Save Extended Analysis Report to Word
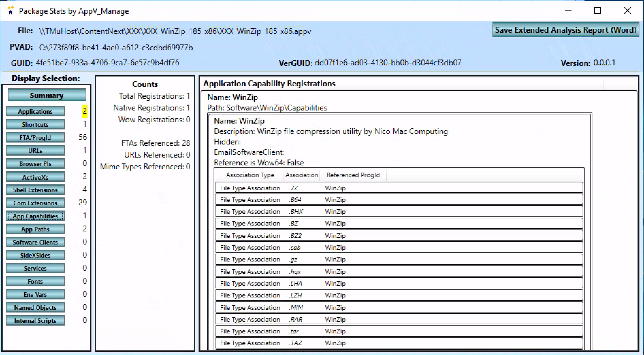The height and width of the screenshot is (355, 644). 566,30
